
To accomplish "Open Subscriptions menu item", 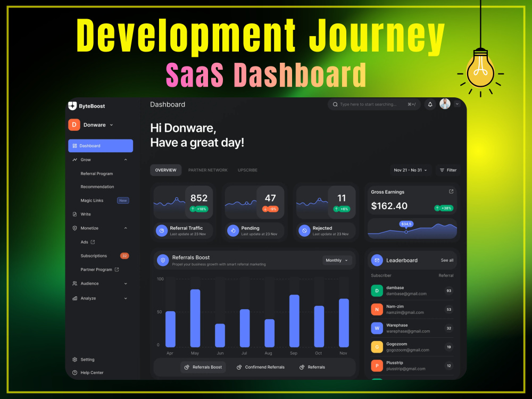I will 94,256.
